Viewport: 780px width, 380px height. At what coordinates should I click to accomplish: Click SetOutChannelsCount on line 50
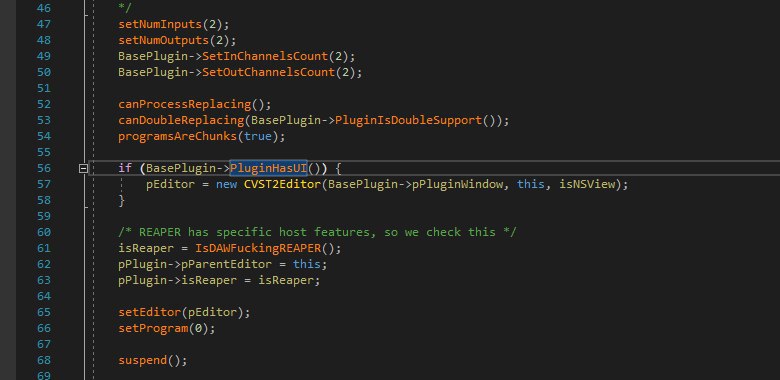[x=269, y=72]
